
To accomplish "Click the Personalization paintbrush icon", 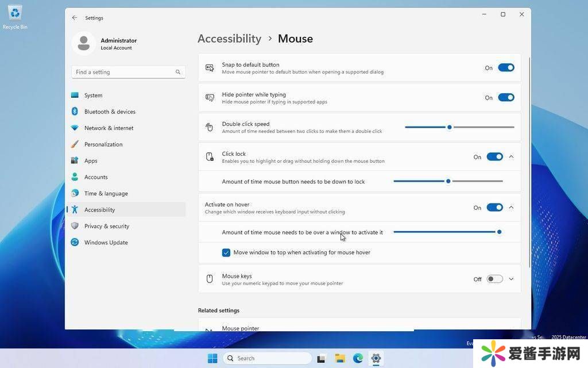I will point(75,144).
